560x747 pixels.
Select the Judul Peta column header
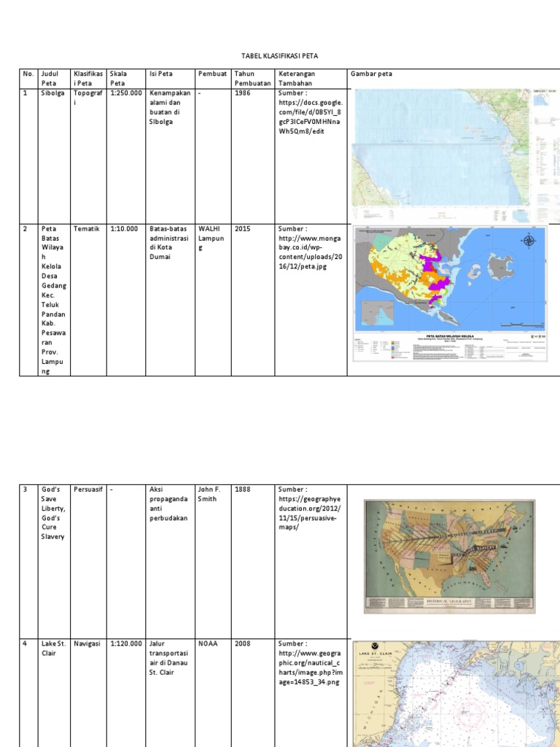point(50,78)
